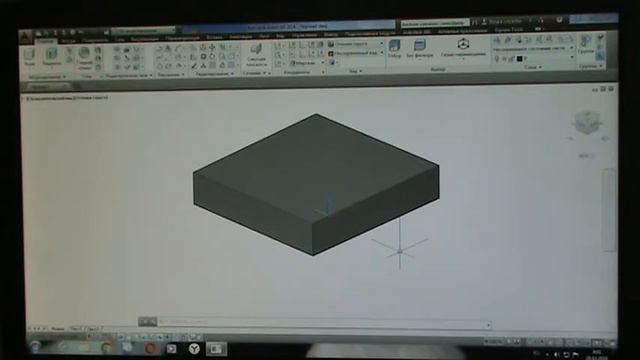The image size is (640, 360).
Task: Switch to the Solid (Тело) ribbon tab
Action: tap(68, 41)
